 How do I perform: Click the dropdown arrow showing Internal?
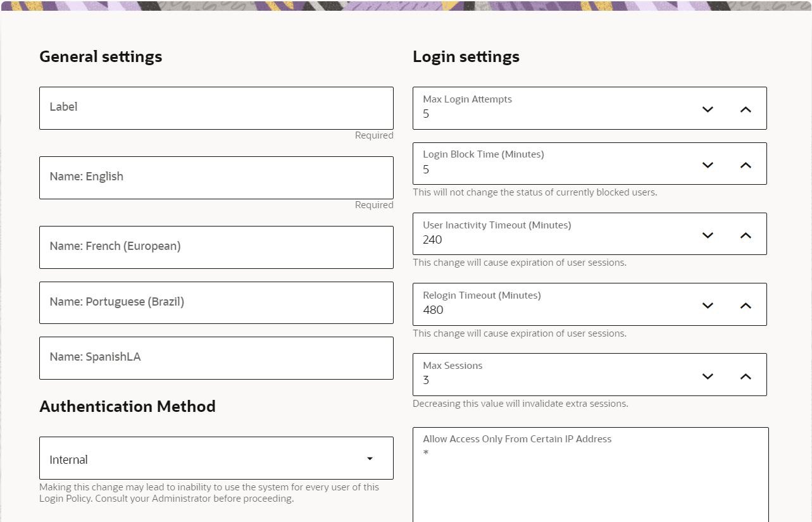(370, 457)
